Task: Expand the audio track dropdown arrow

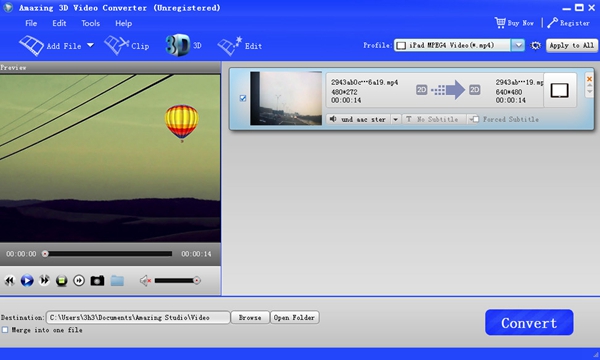Action: pos(395,119)
